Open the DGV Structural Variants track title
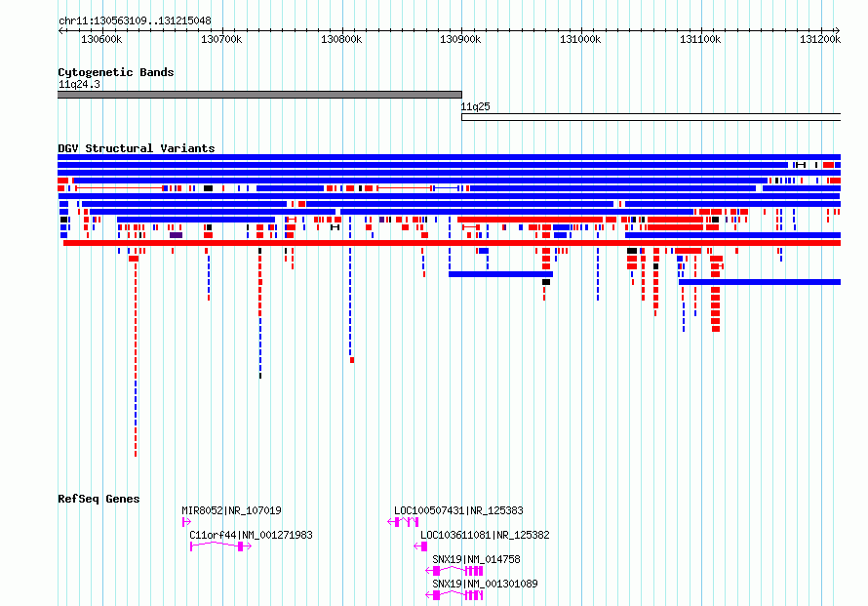 coord(137,148)
